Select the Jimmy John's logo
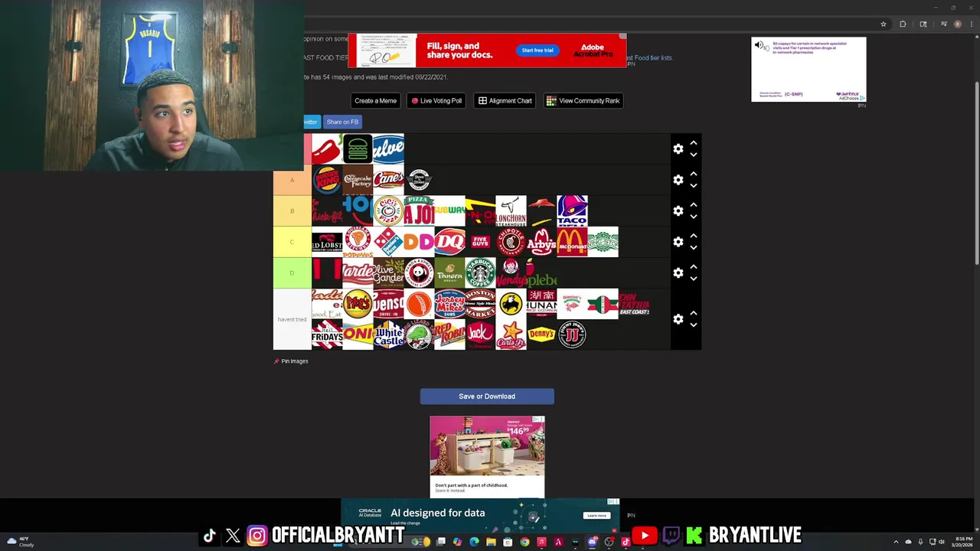This screenshot has width=980, height=551. (x=572, y=334)
